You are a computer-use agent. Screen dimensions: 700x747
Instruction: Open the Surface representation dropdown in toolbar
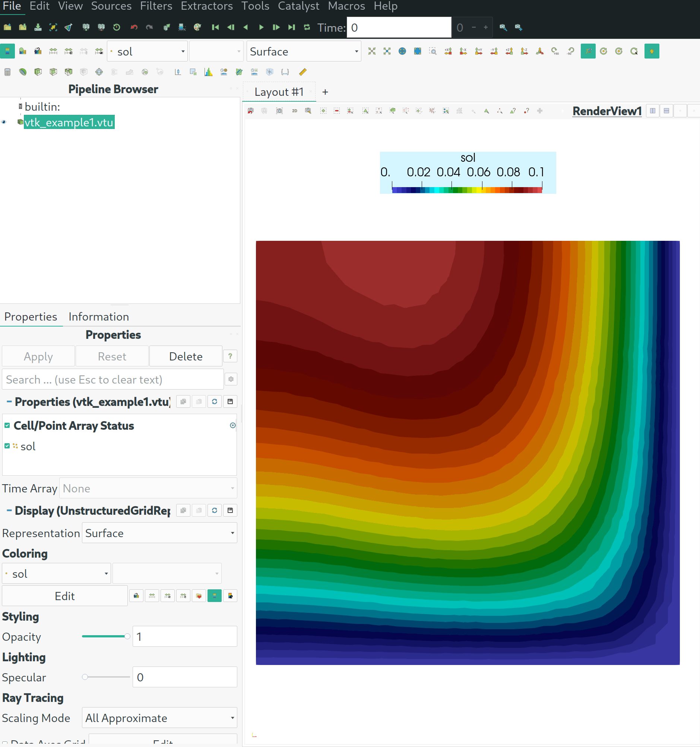pyautogui.click(x=304, y=51)
